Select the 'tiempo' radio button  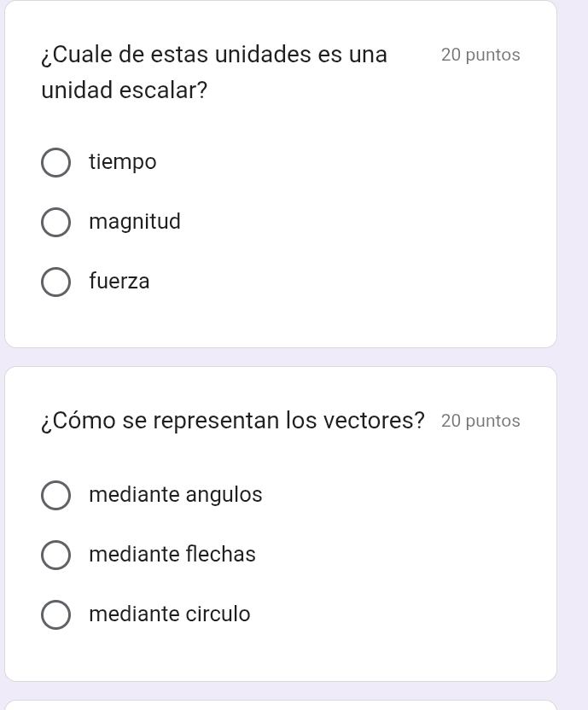56,162
